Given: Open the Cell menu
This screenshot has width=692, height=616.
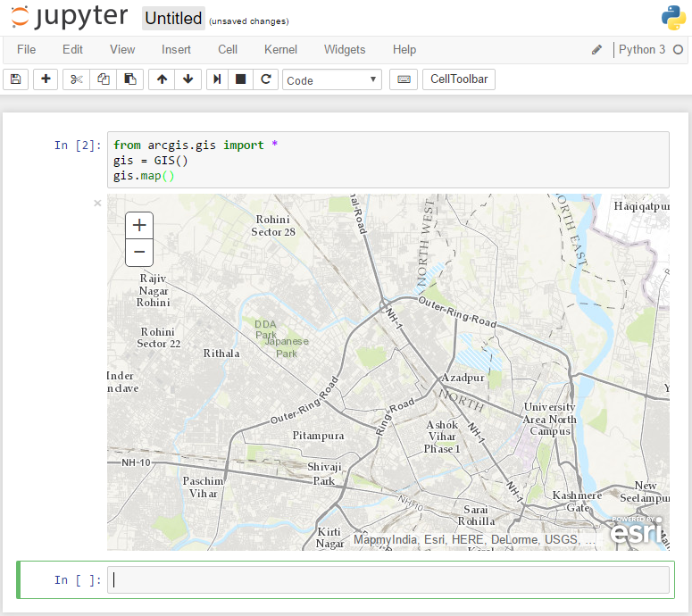Looking at the screenshot, I should tap(228, 49).
